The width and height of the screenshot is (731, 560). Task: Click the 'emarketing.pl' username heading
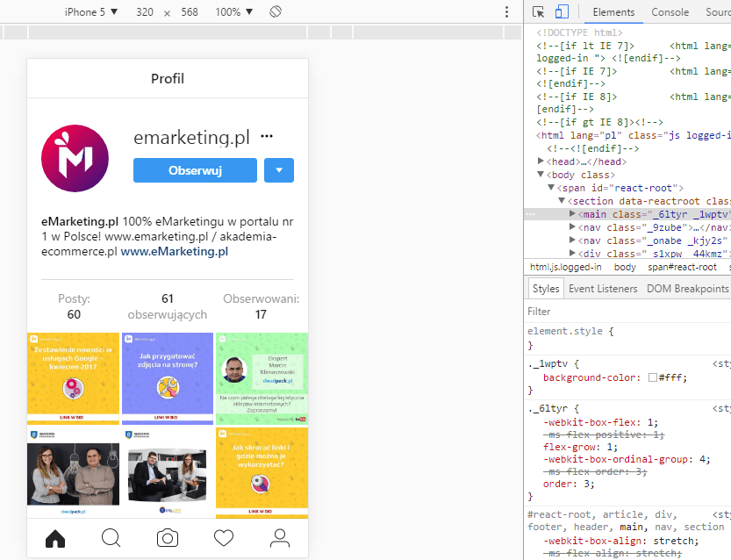point(191,138)
